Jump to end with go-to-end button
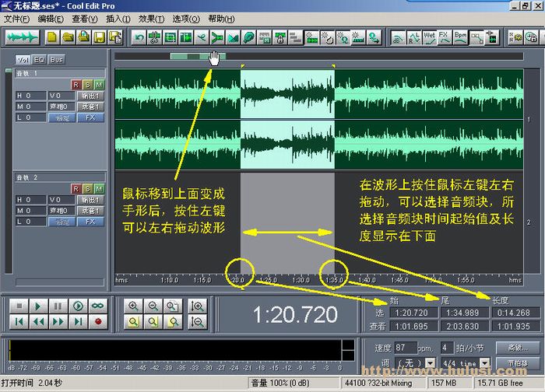Viewport: 545px width, 392px height. [x=78, y=322]
